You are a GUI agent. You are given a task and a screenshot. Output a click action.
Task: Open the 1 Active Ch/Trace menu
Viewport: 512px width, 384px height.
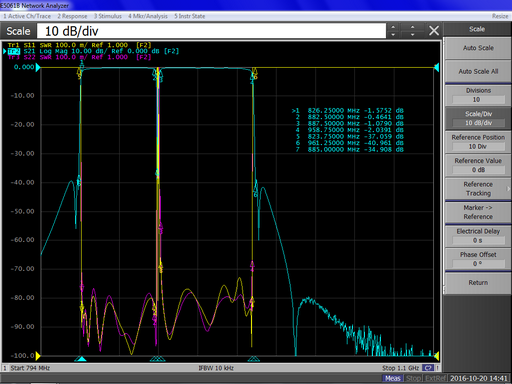[x=27, y=16]
